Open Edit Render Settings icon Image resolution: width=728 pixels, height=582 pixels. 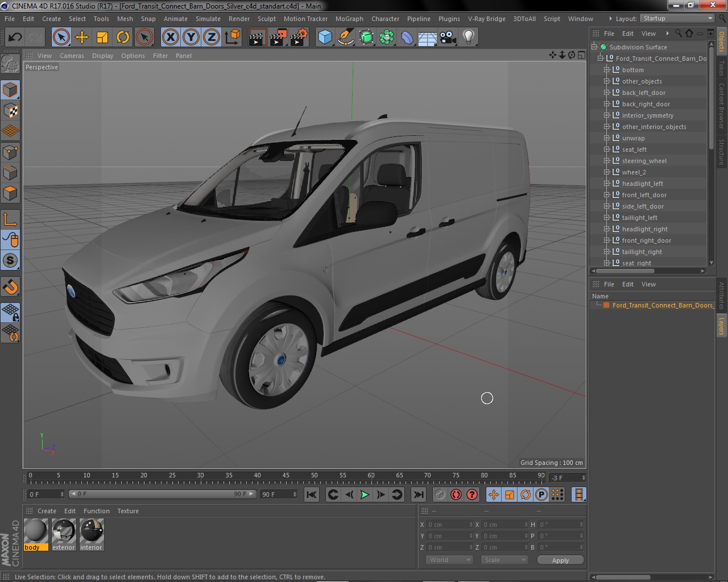pyautogui.click(x=299, y=38)
